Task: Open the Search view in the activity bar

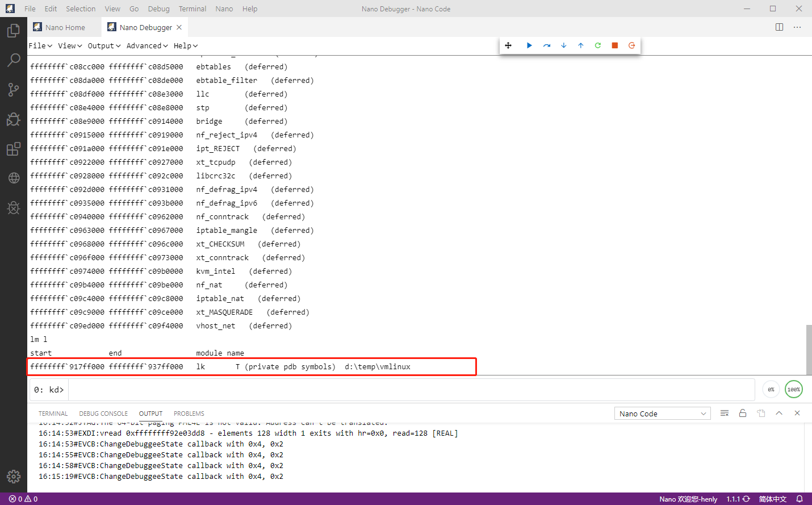Action: 14,60
